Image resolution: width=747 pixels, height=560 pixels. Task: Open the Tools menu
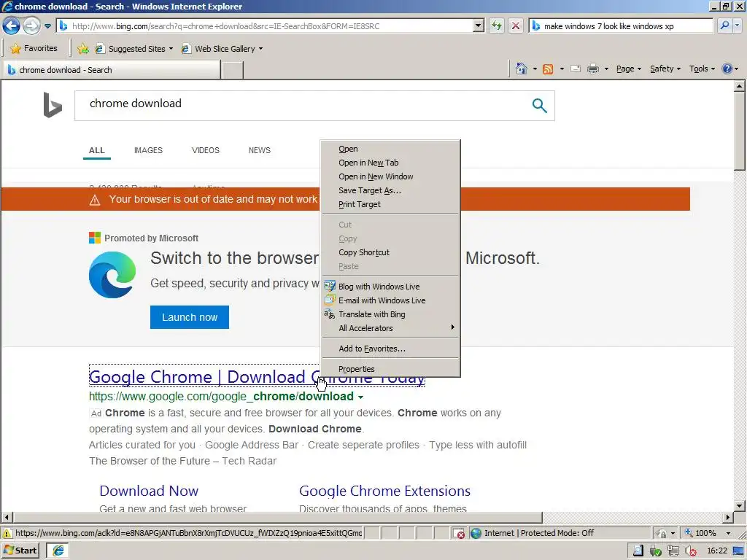point(702,69)
